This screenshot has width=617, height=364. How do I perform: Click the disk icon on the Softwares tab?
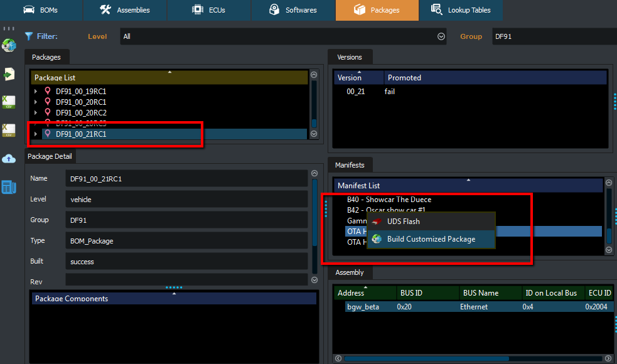(x=274, y=9)
